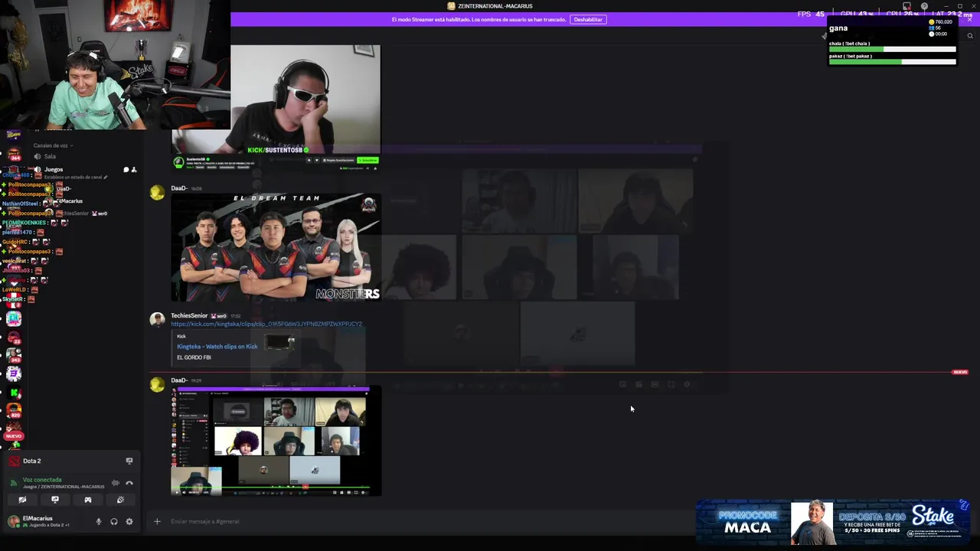This screenshot has height=551, width=980.
Task: Click Voz conectada status text
Action: (x=42, y=480)
